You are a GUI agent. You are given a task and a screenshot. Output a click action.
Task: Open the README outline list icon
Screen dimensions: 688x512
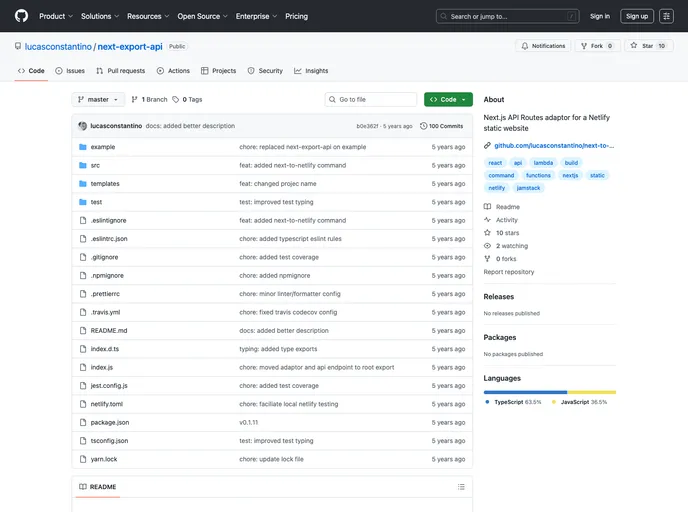[461, 487]
